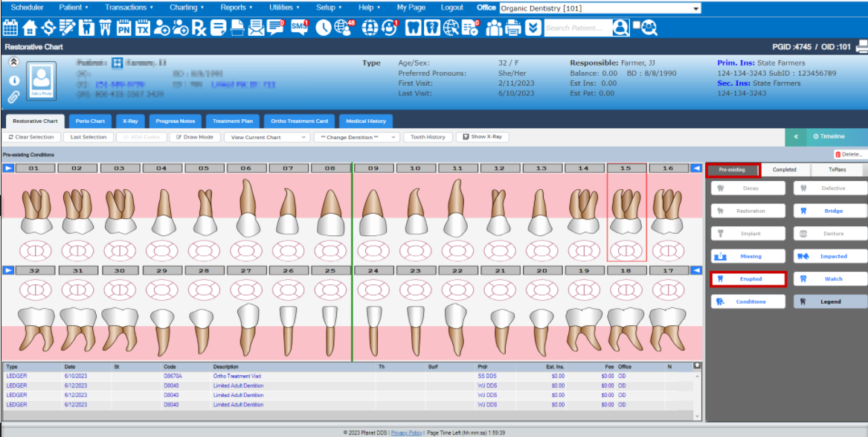Click the Clear Selection button
The height and width of the screenshot is (437, 868).
click(31, 137)
